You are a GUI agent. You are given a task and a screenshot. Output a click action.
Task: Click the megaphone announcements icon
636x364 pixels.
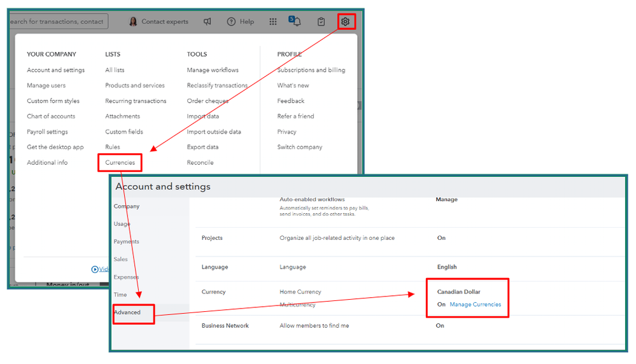208,22
